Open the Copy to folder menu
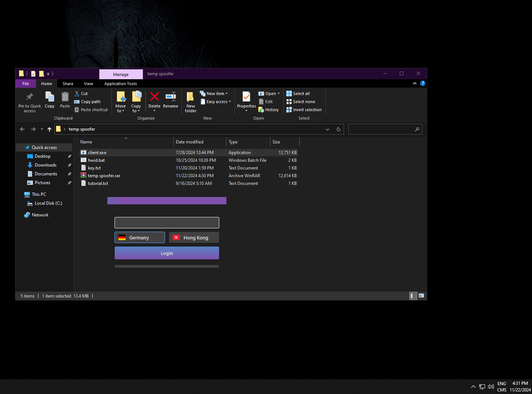This screenshot has width=532, height=394. (x=136, y=102)
